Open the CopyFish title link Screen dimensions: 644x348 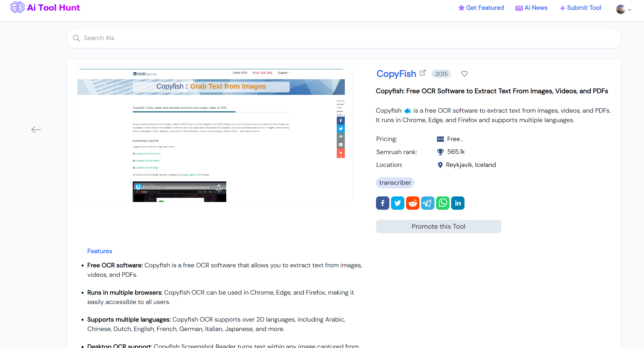(x=396, y=74)
